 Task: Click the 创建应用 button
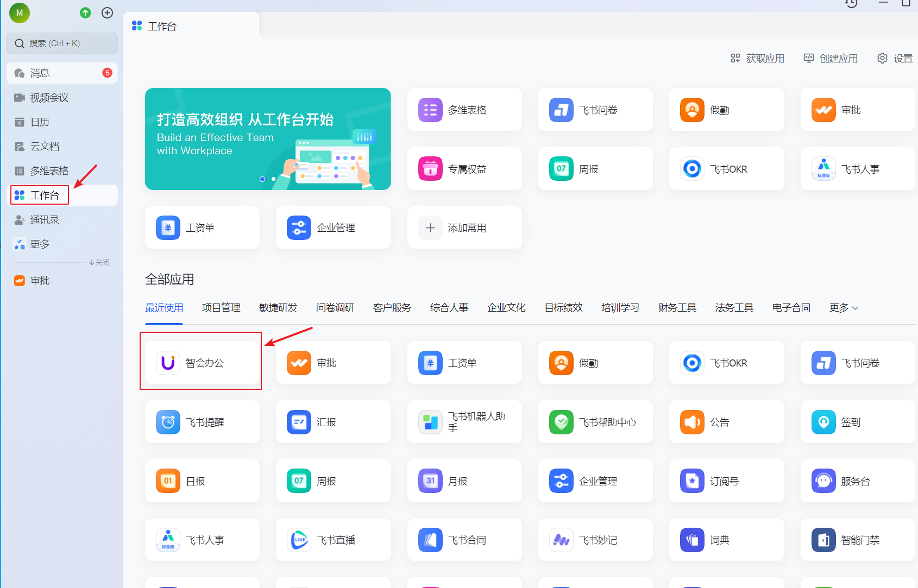pos(831,58)
